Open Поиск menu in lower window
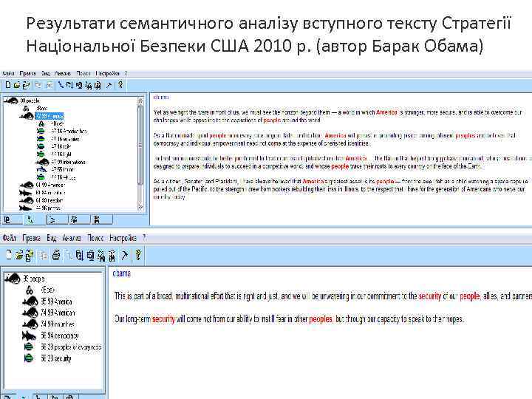This screenshot has height=399, width=532. (95, 238)
